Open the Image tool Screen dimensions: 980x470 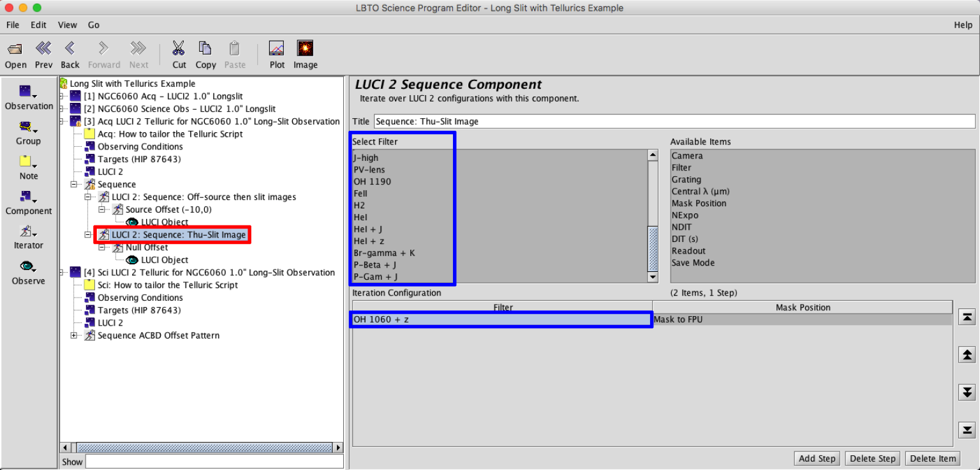(305, 49)
